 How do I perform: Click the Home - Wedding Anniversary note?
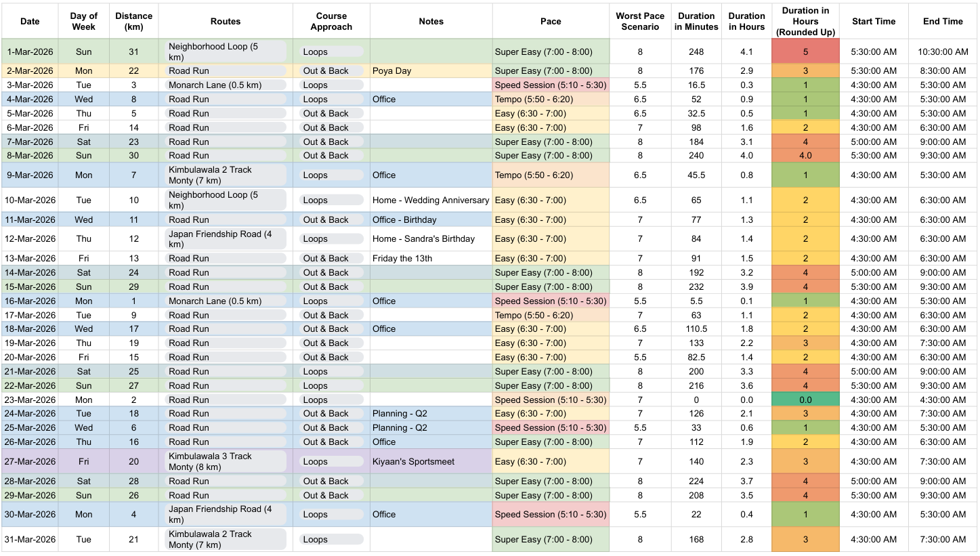point(431,200)
